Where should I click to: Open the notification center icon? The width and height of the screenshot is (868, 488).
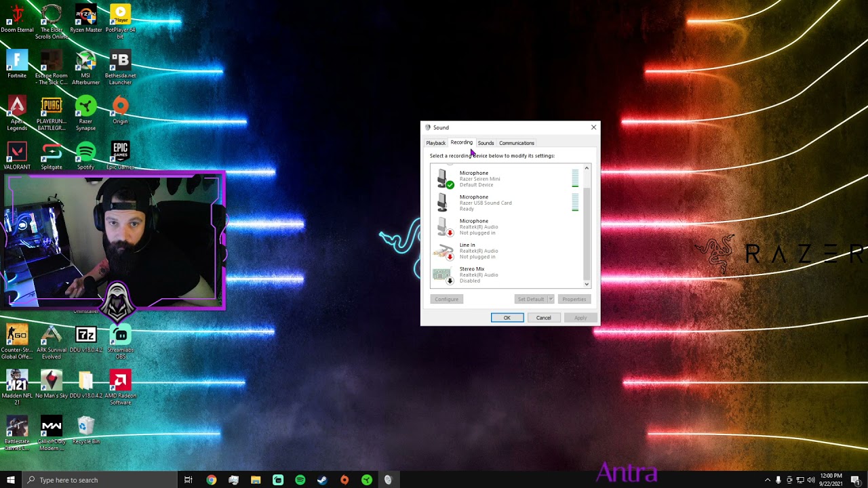[x=856, y=480]
